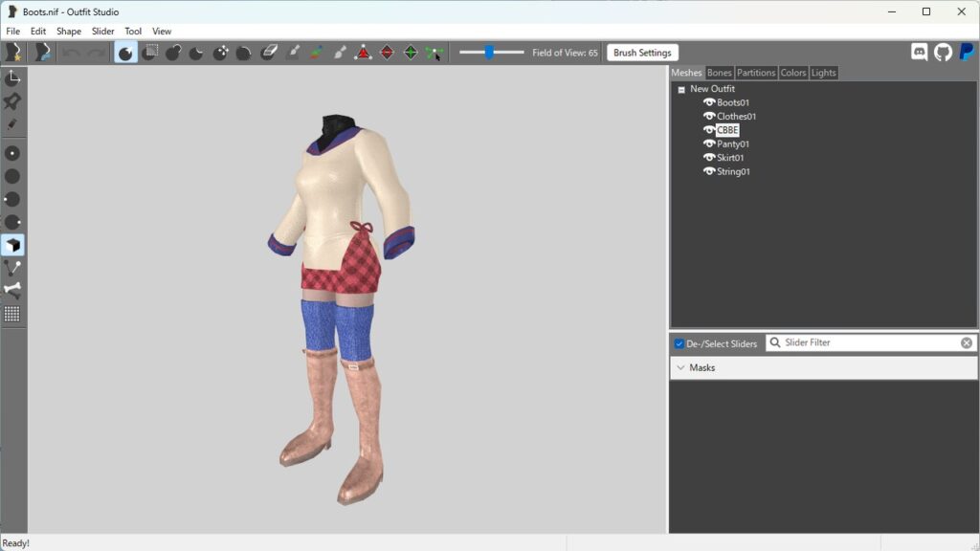980x551 pixels.
Task: Click the New Project icon in toolbar
Action: tap(13, 53)
